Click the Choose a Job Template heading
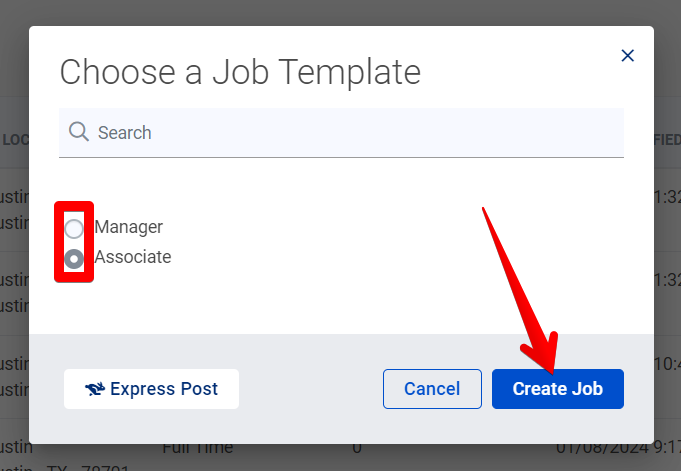This screenshot has height=471, width=681. click(240, 72)
